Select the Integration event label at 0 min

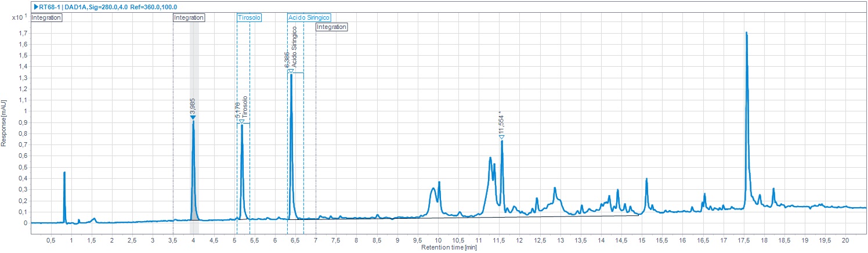pos(46,18)
